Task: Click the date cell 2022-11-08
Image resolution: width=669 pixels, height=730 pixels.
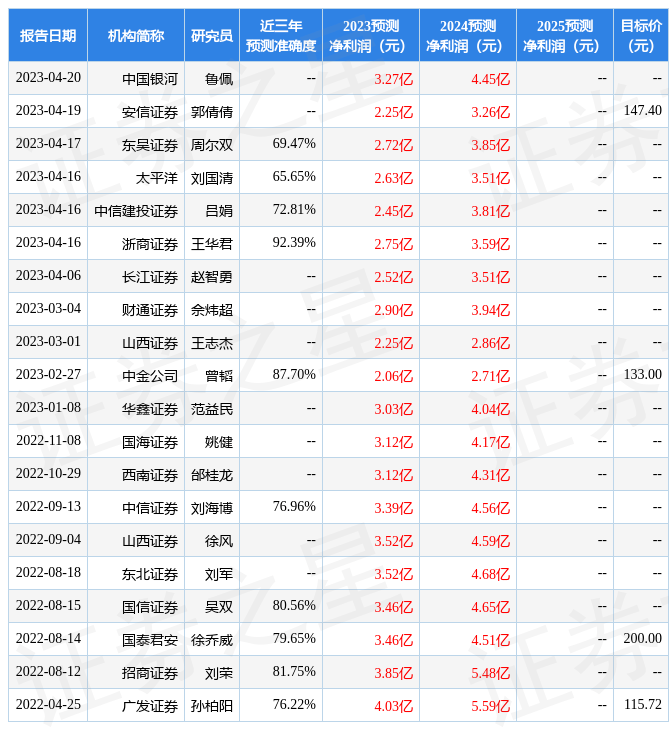Action: [x=48, y=440]
